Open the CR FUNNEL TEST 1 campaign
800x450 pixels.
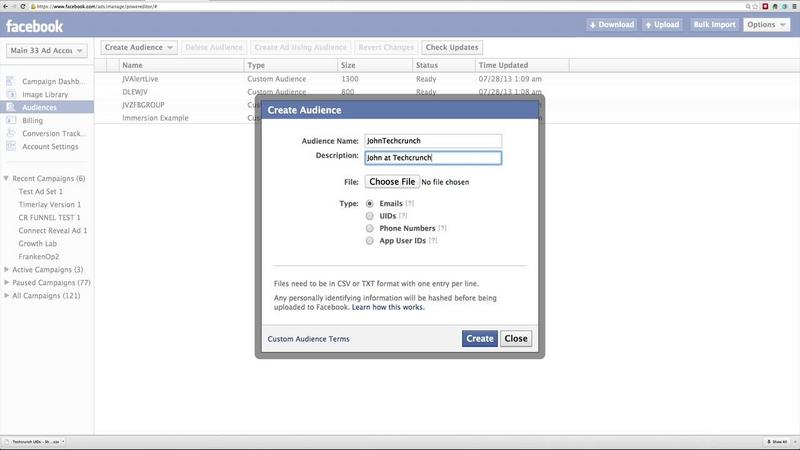click(49, 217)
